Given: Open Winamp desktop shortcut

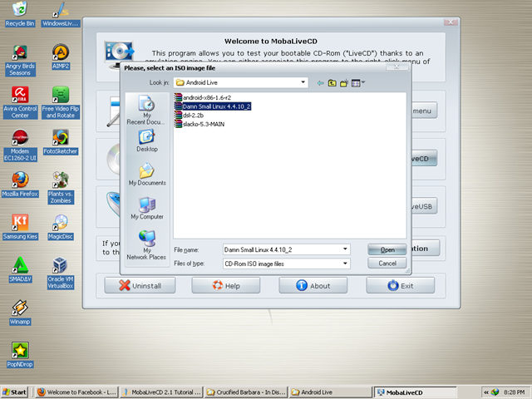Looking at the screenshot, I should pyautogui.click(x=20, y=313).
